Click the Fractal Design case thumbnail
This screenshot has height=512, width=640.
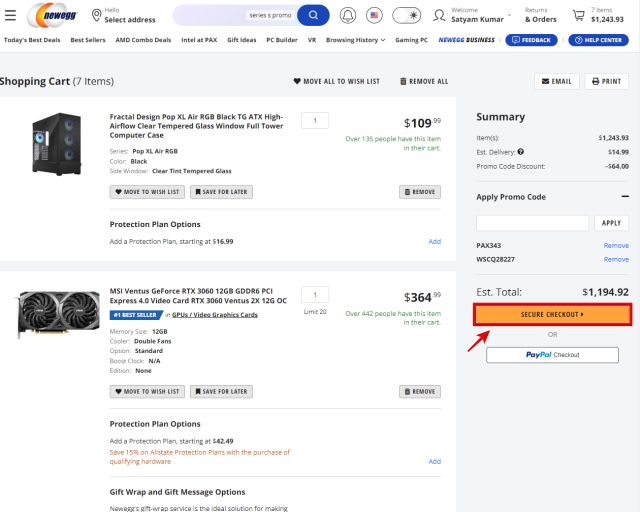(57, 144)
